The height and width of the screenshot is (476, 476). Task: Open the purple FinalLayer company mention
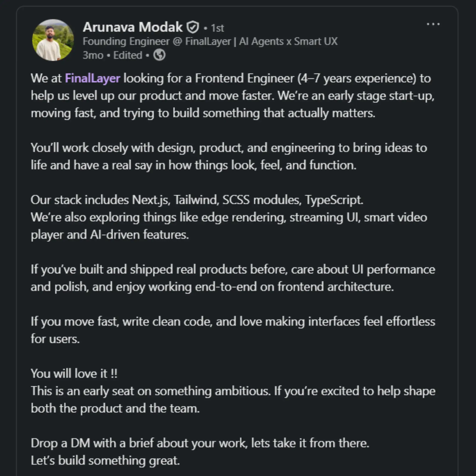(93, 78)
